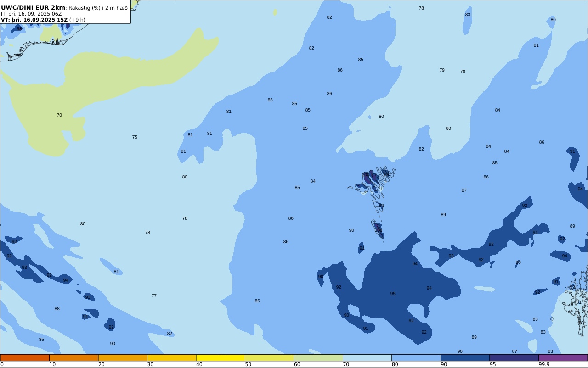
Task: Click the map value 79
Action: (x=442, y=70)
